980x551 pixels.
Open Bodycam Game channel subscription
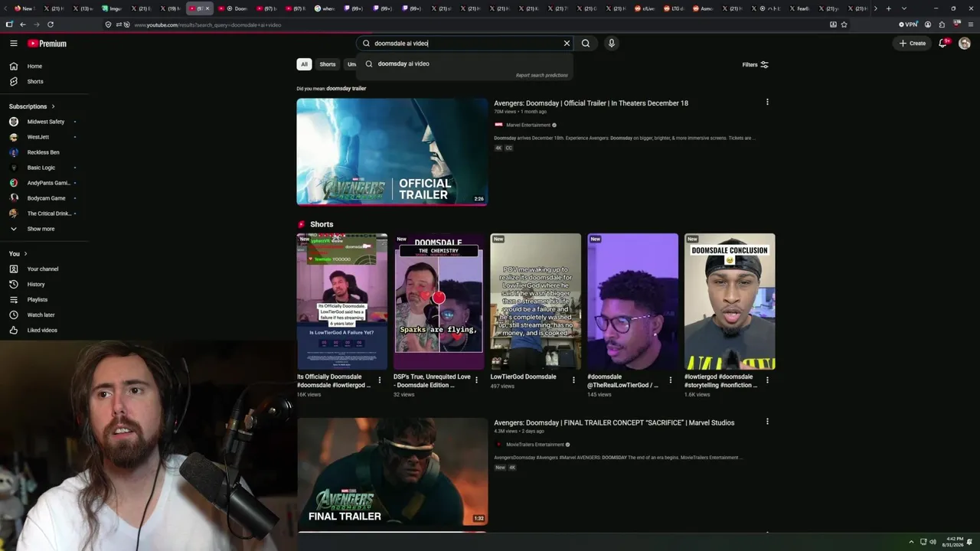click(x=44, y=198)
